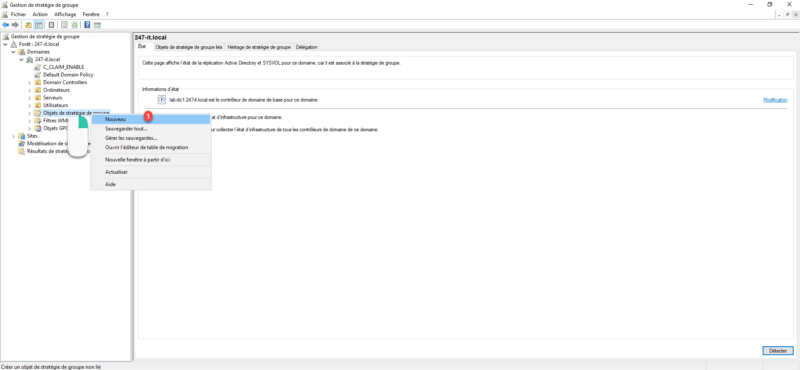This screenshot has width=800, height=370.
Task: Click the Utilisateurs OU folder icon
Action: tap(38, 105)
